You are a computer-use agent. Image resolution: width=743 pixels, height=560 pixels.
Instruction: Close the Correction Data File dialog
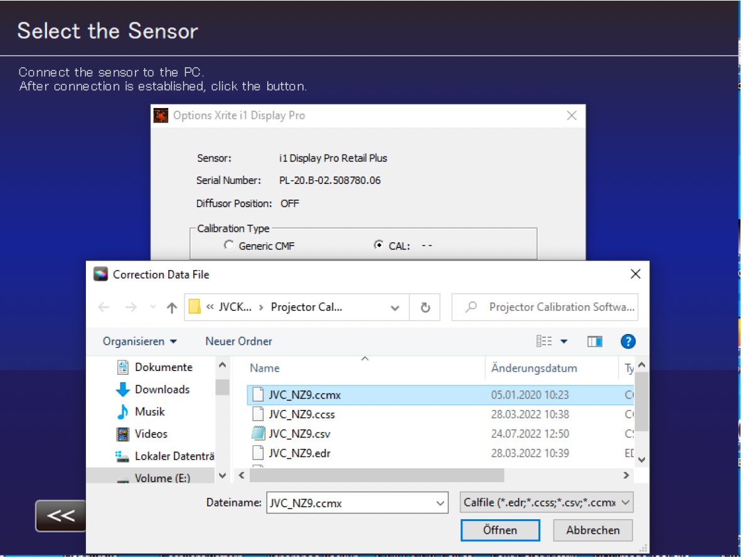(x=636, y=274)
